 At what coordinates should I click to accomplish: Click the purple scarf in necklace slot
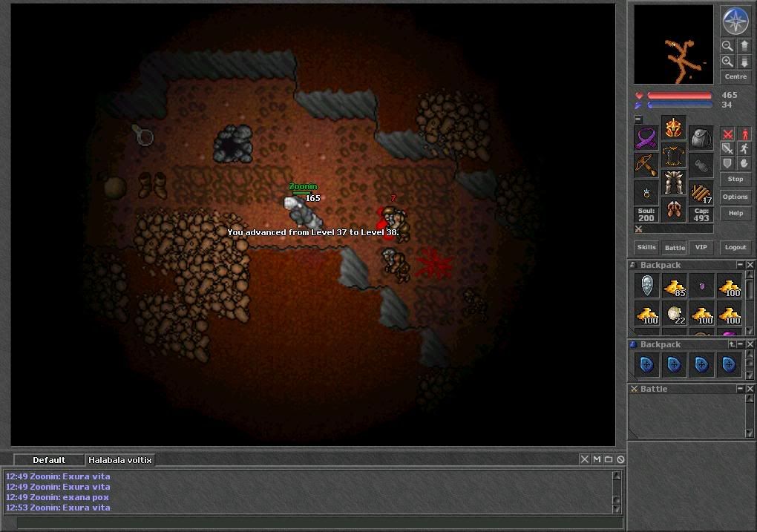646,138
